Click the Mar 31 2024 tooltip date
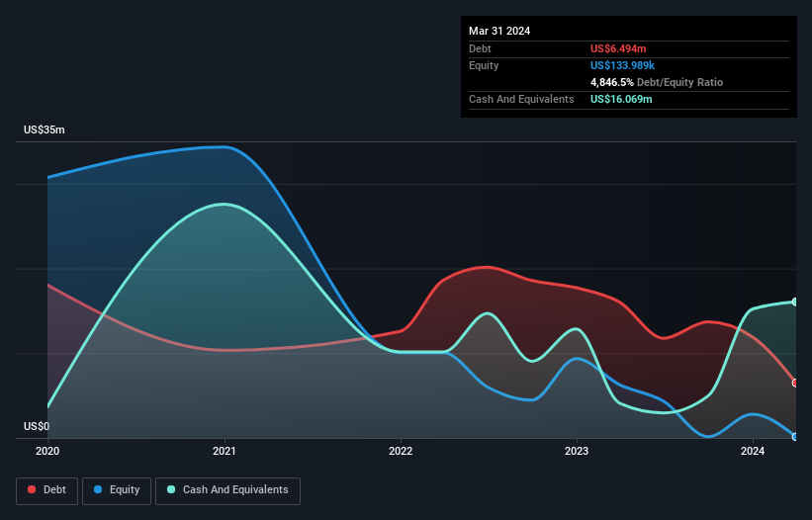 click(x=499, y=31)
